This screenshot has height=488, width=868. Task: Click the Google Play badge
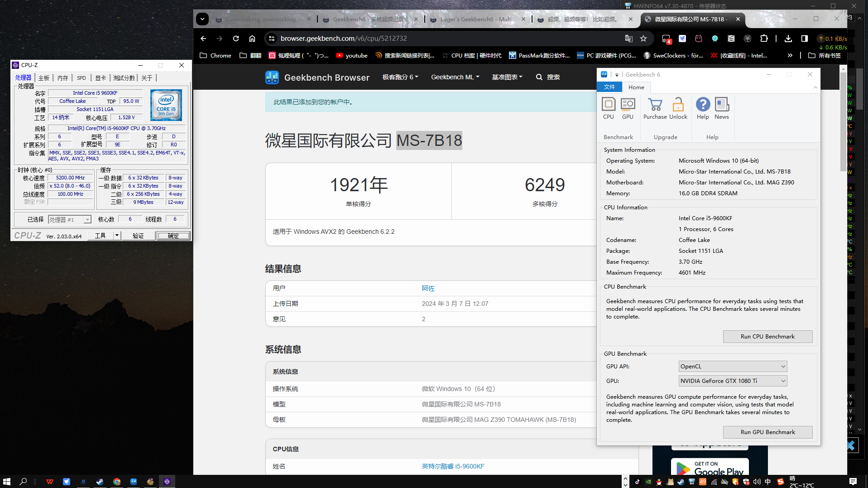coord(710,467)
